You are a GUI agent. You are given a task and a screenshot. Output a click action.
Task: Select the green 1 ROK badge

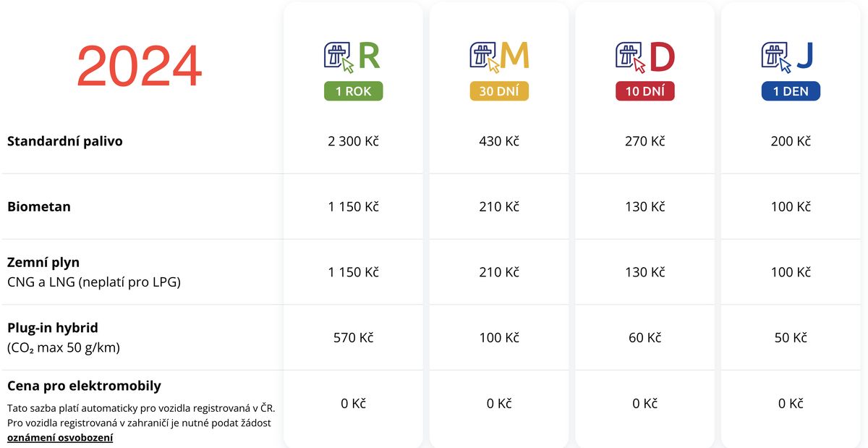353,92
